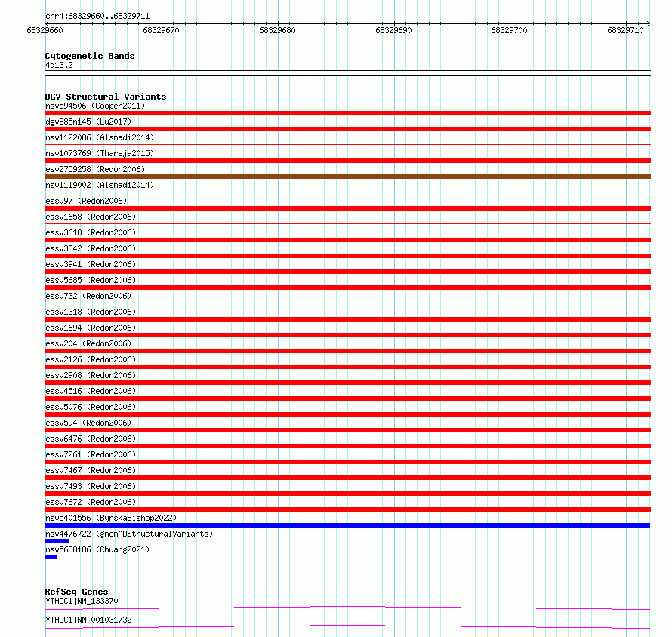Click the essv97 (Redon2006) text
Image resolution: width=672 pixels, height=637 pixels.
tap(86, 201)
